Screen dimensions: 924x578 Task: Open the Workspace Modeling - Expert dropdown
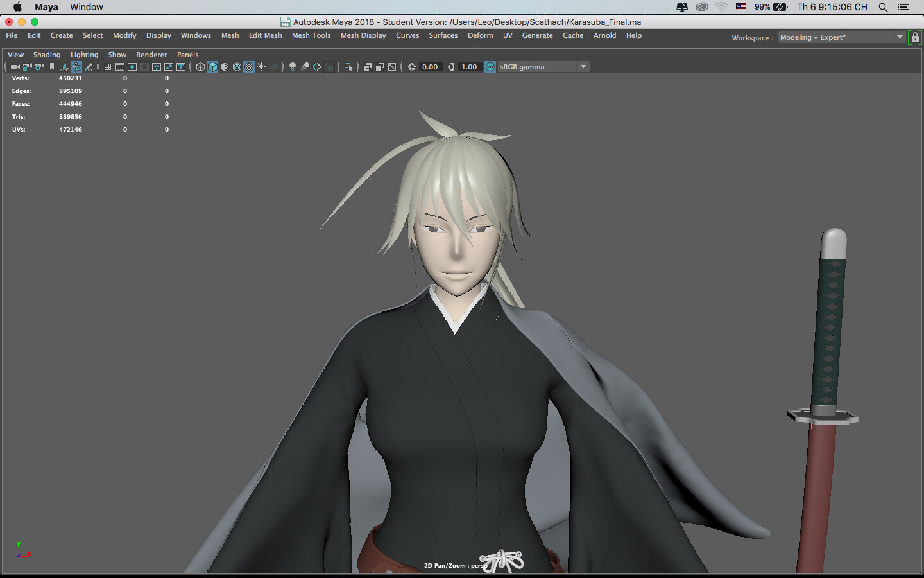coord(841,37)
